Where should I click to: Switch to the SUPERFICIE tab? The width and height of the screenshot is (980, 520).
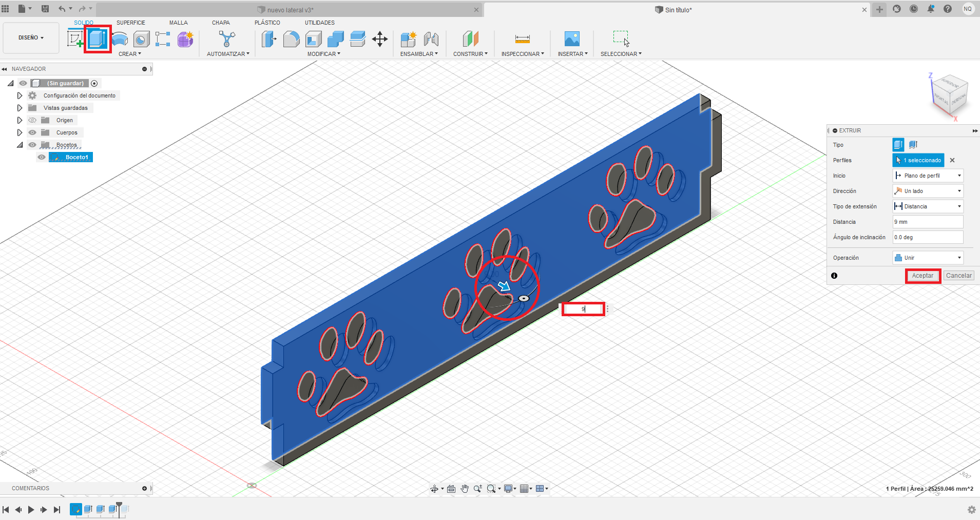coord(131,23)
